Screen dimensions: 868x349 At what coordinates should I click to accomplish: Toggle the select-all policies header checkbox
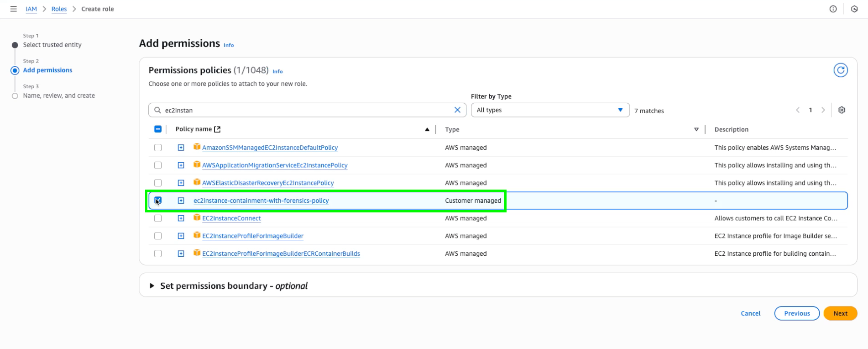point(158,129)
